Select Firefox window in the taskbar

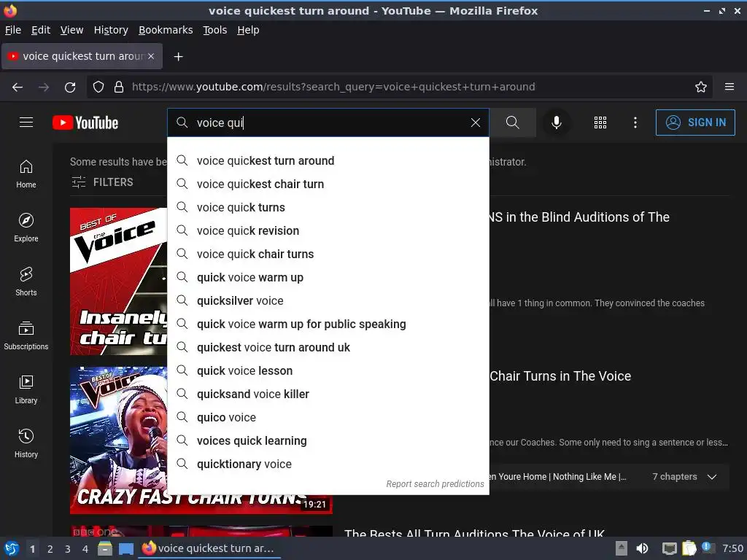tap(209, 548)
